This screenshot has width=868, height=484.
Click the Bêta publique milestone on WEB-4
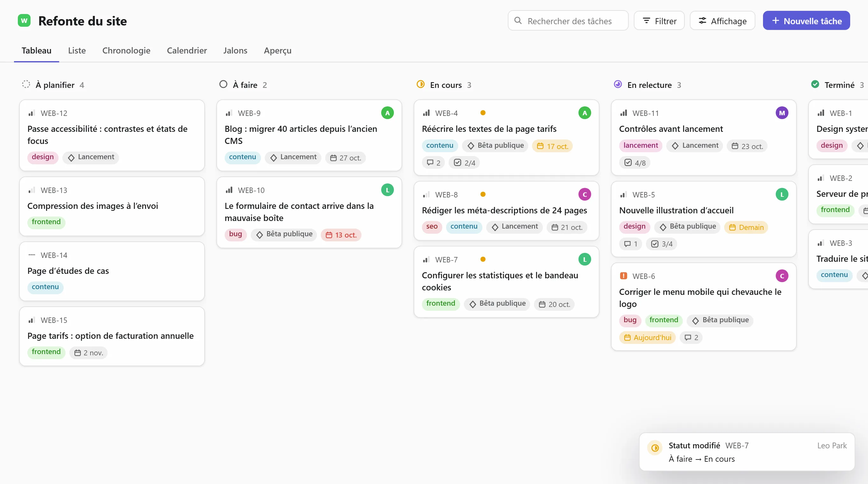pos(495,146)
